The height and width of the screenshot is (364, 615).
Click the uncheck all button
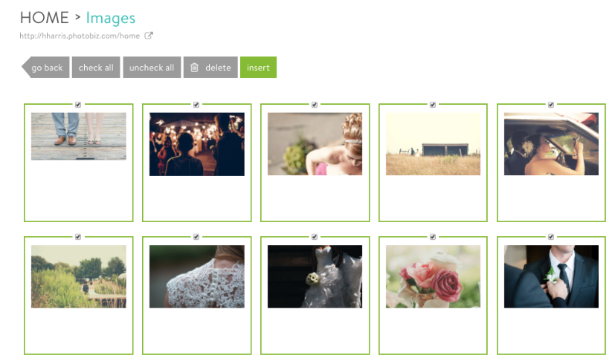152,68
